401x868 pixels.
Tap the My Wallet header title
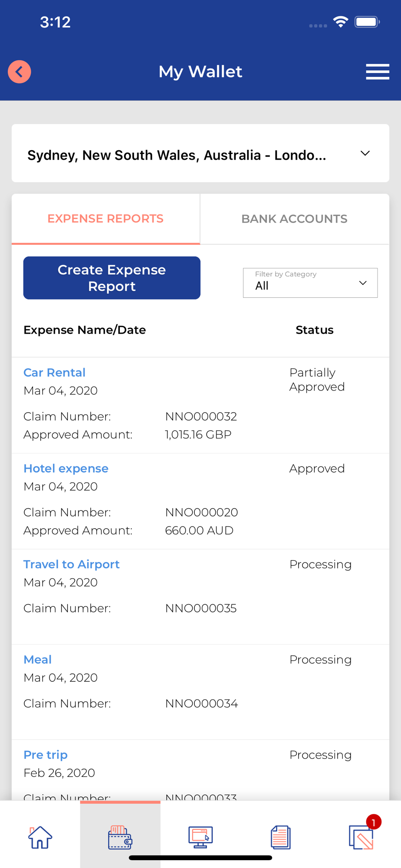pos(200,72)
